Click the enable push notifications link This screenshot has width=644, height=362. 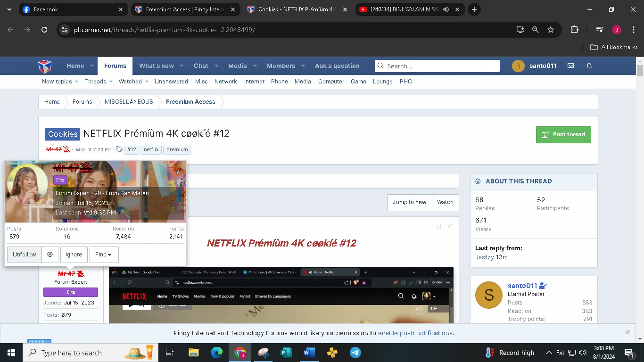click(x=415, y=333)
